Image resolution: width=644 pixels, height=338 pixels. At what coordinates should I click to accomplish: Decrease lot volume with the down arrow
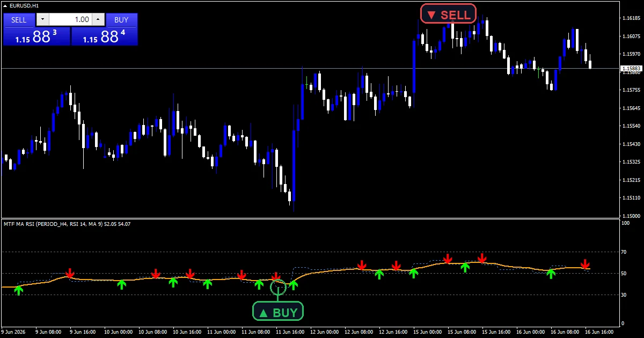pos(42,20)
